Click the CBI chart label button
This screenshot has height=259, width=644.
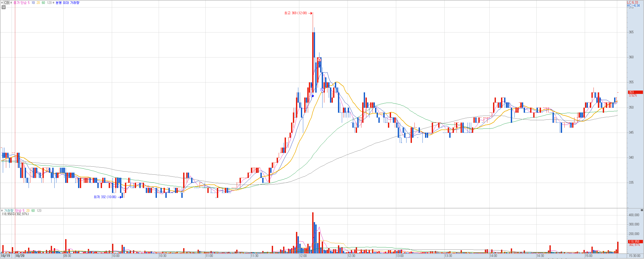click(x=7, y=3)
